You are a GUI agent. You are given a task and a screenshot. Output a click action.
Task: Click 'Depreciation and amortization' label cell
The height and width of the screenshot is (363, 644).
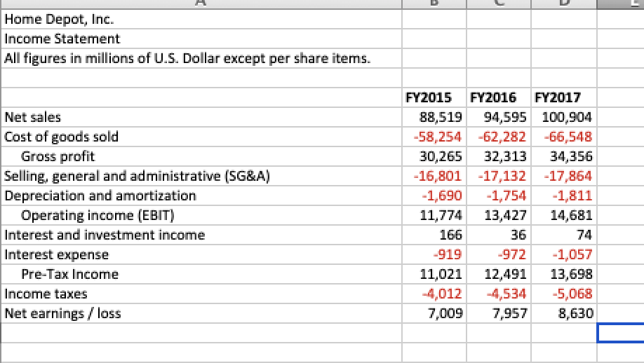(201, 196)
